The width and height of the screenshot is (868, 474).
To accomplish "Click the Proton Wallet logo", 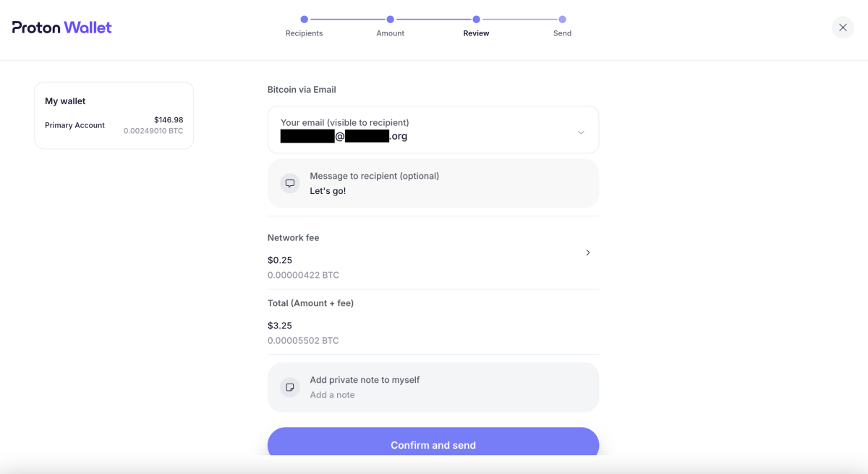I will coord(62,27).
